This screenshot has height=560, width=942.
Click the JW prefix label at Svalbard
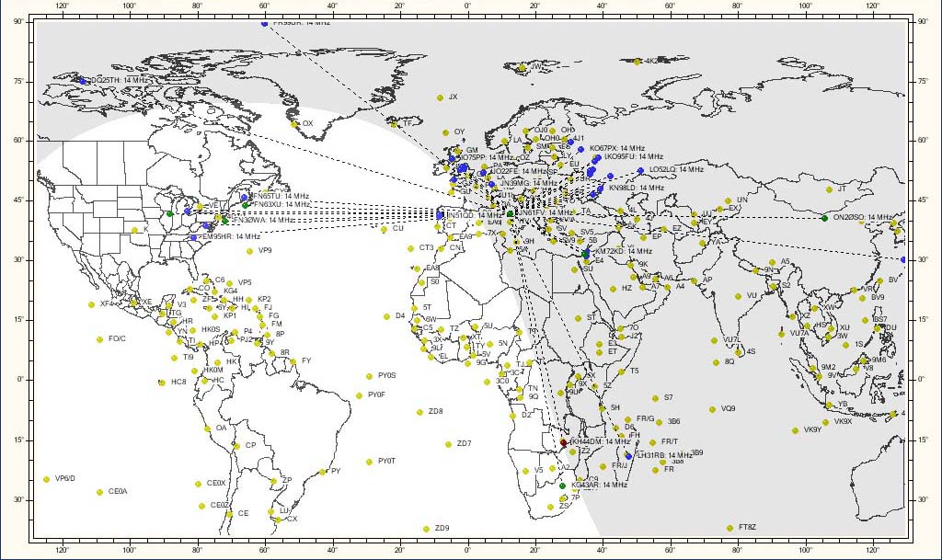536,66
